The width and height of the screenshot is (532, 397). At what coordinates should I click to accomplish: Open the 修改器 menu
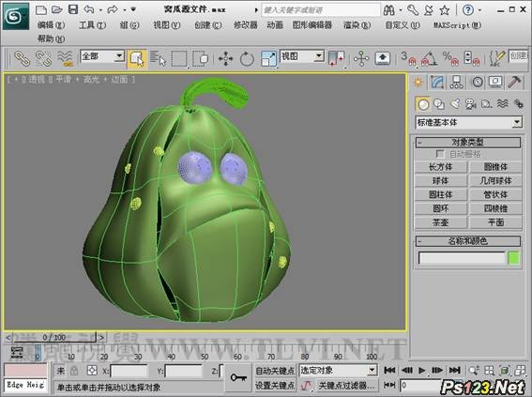pyautogui.click(x=245, y=25)
